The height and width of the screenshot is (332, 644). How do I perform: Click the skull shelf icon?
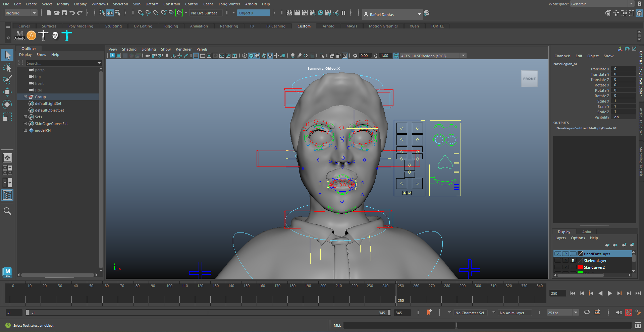[55, 36]
